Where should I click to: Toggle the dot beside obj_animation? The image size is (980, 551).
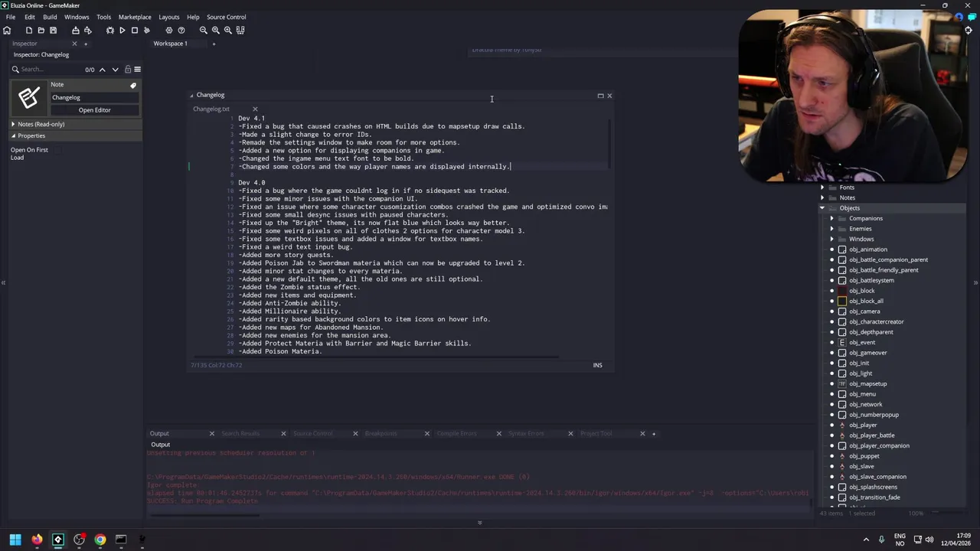832,249
